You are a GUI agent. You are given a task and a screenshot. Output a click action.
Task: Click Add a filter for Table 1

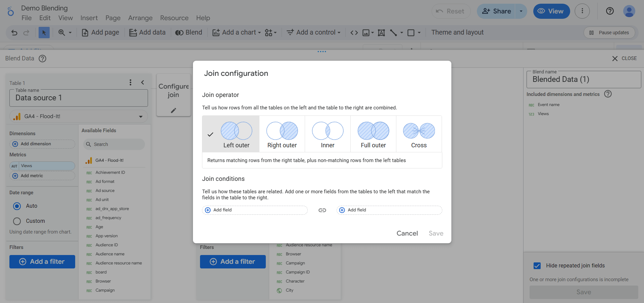[x=42, y=262]
